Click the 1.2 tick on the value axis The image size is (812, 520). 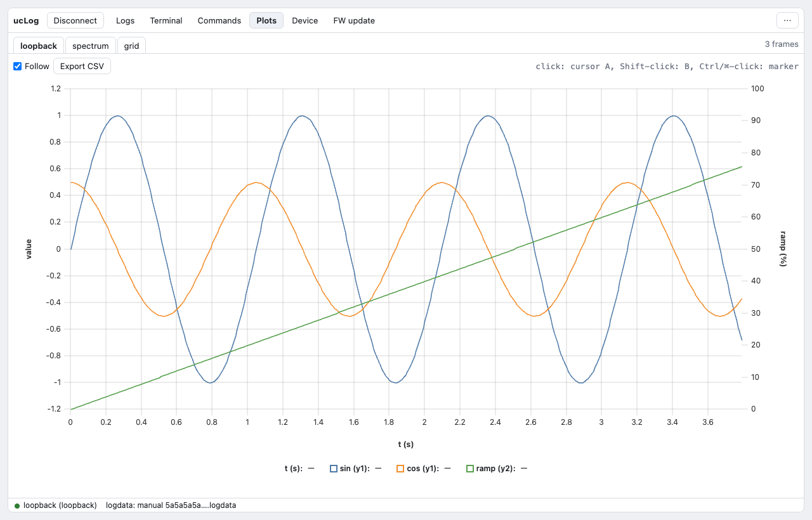(x=55, y=89)
